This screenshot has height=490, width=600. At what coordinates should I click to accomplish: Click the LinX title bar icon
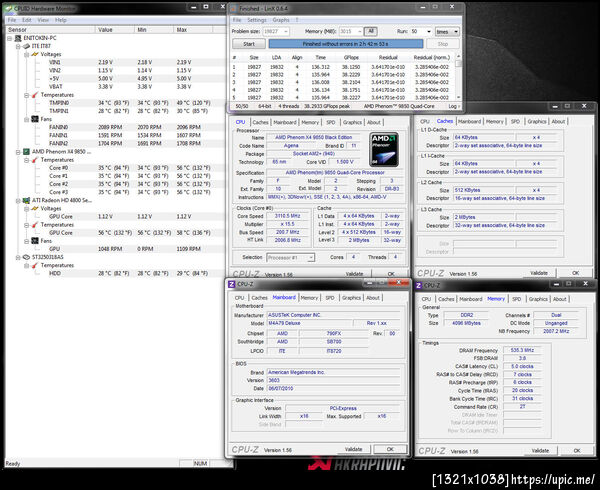click(234, 8)
